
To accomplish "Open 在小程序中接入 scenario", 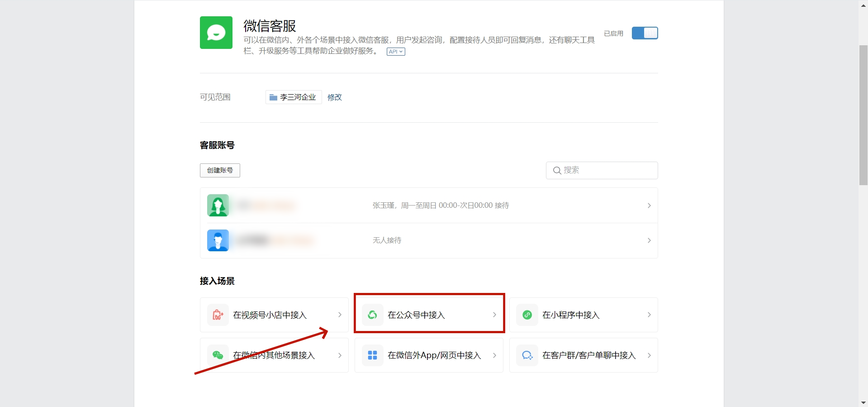I will pyautogui.click(x=583, y=315).
